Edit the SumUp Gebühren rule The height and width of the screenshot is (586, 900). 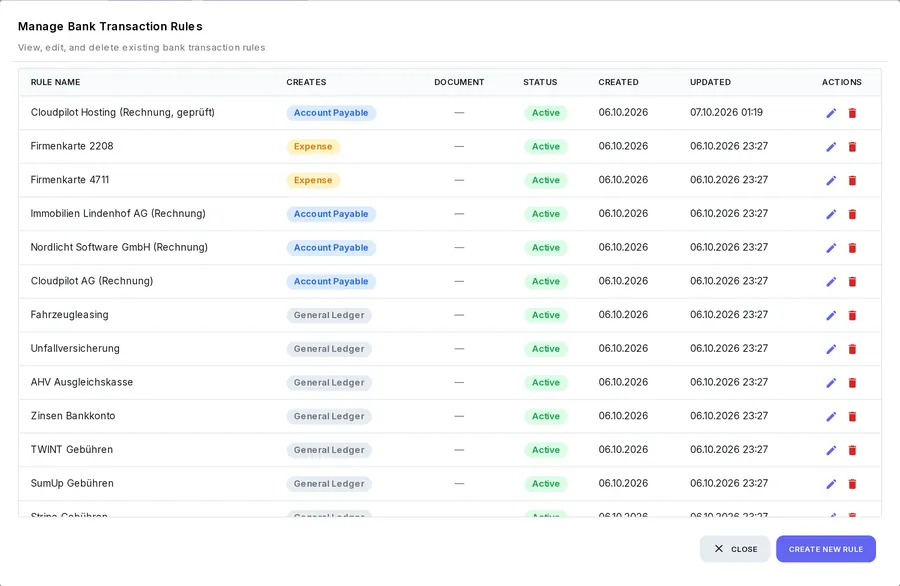pos(831,484)
